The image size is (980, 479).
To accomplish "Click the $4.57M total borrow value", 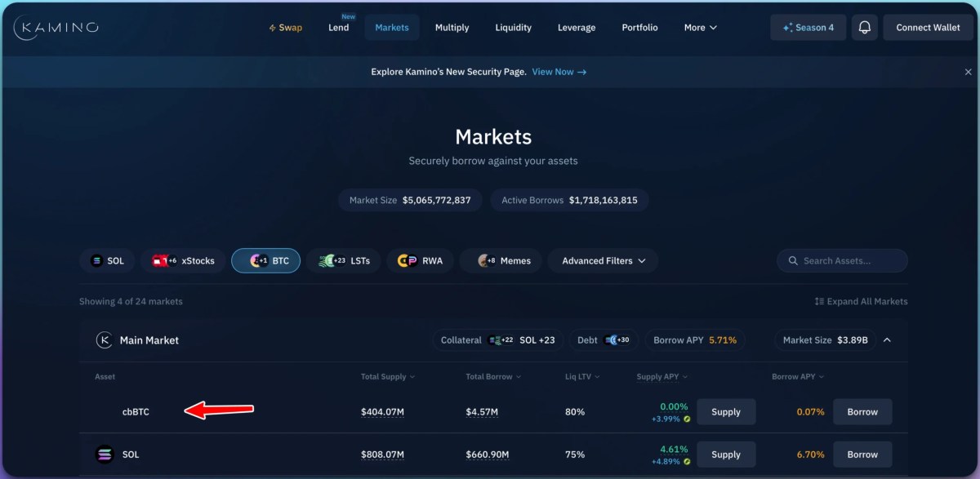I will 482,412.
